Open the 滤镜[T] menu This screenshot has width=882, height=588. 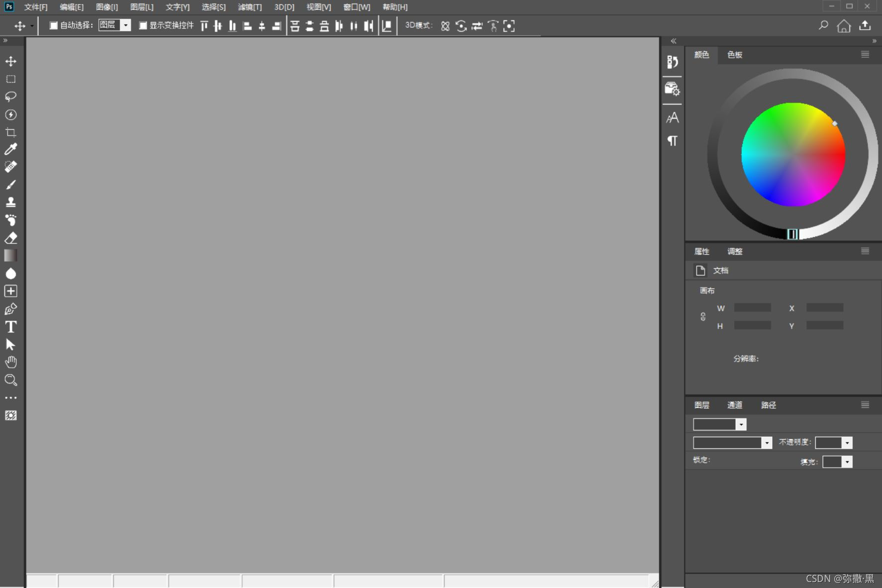250,7
